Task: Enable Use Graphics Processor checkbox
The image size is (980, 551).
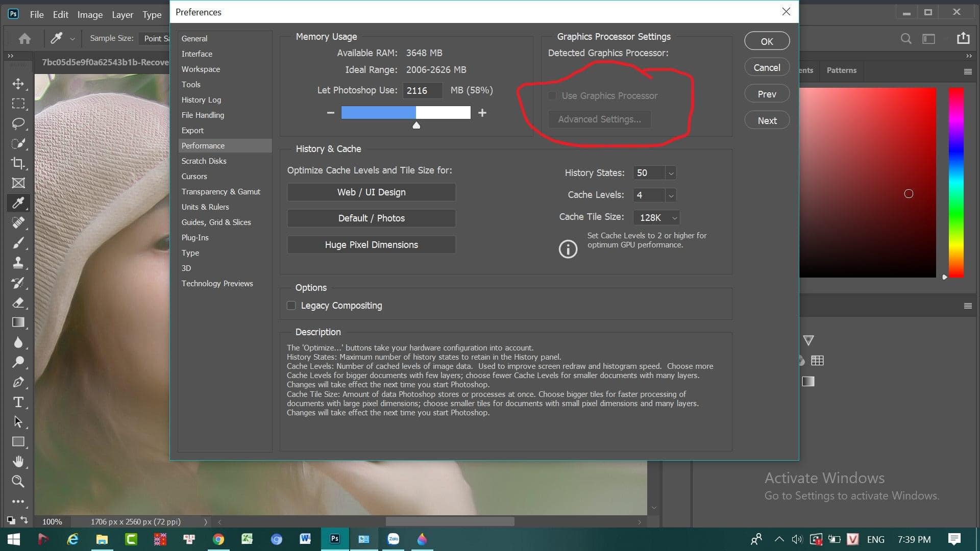Action: [x=552, y=95]
